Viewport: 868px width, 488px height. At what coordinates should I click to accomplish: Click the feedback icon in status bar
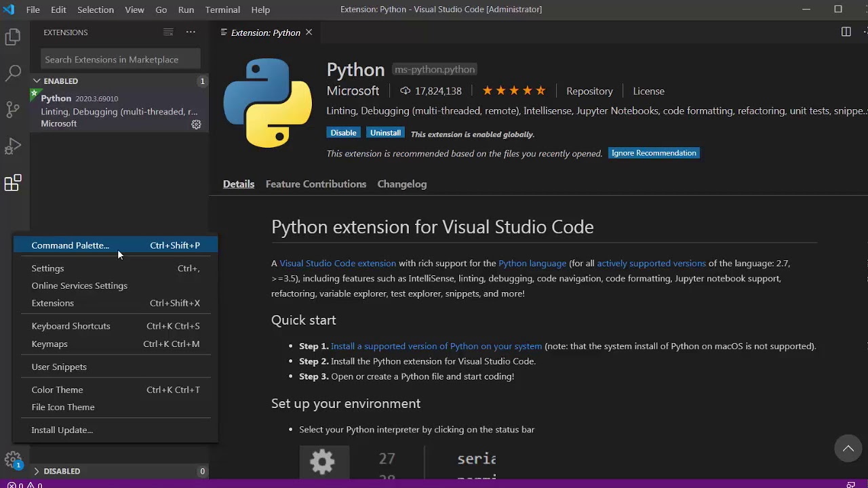[850, 485]
